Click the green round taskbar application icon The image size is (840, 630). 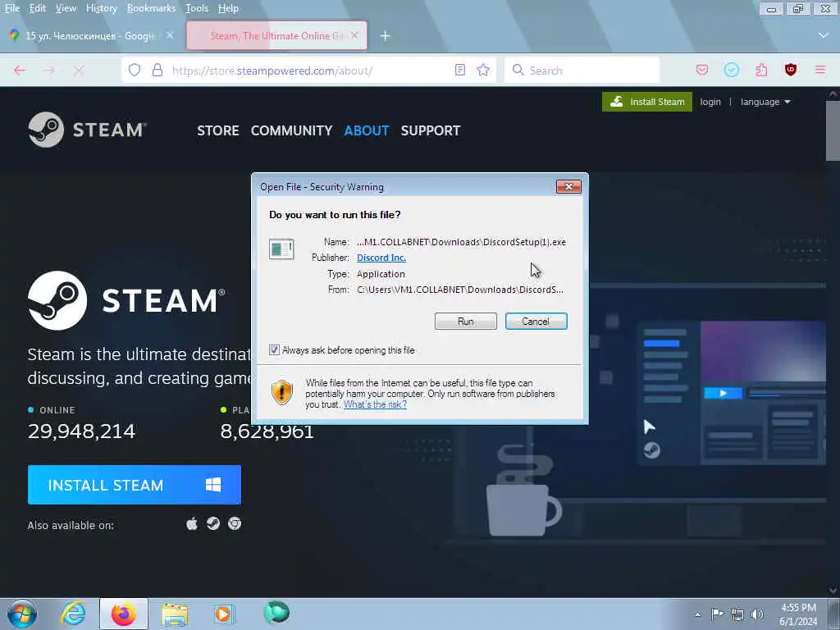(276, 613)
